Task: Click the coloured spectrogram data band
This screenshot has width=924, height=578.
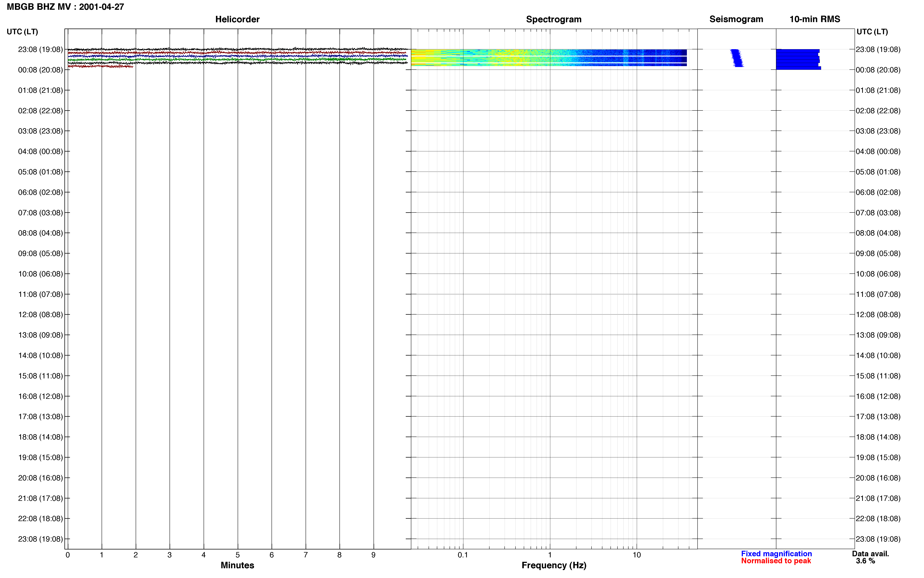Action: point(549,58)
